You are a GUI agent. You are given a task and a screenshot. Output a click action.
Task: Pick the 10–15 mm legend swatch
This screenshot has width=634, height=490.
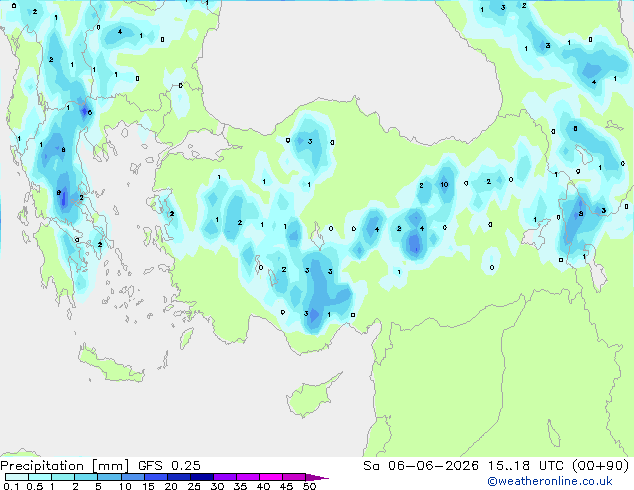tap(133, 477)
